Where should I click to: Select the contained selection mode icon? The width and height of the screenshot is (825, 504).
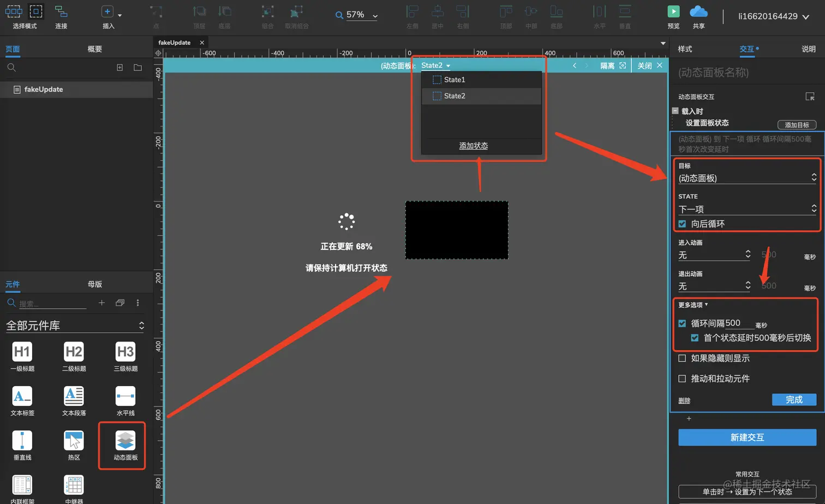pyautogui.click(x=35, y=11)
